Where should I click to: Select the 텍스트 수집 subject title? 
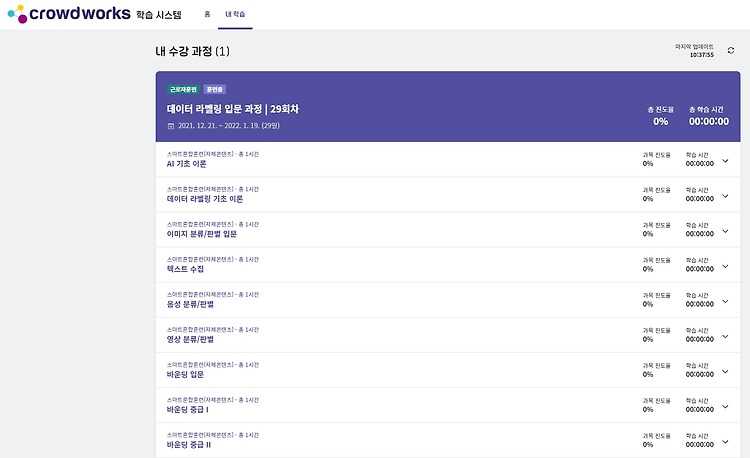(x=185, y=269)
